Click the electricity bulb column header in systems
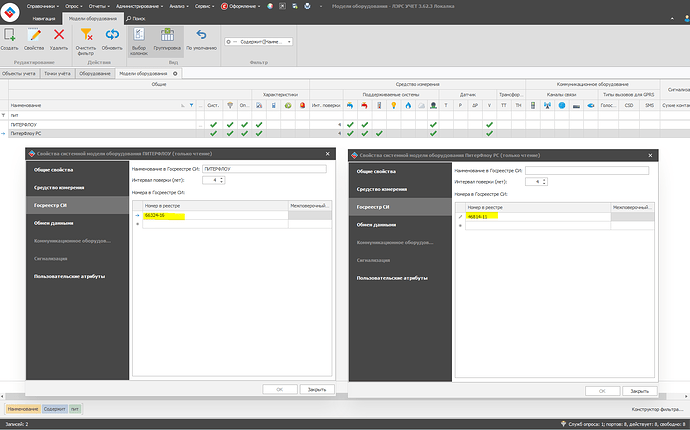Image resolution: width=690 pixels, height=430 pixels. (x=393, y=105)
